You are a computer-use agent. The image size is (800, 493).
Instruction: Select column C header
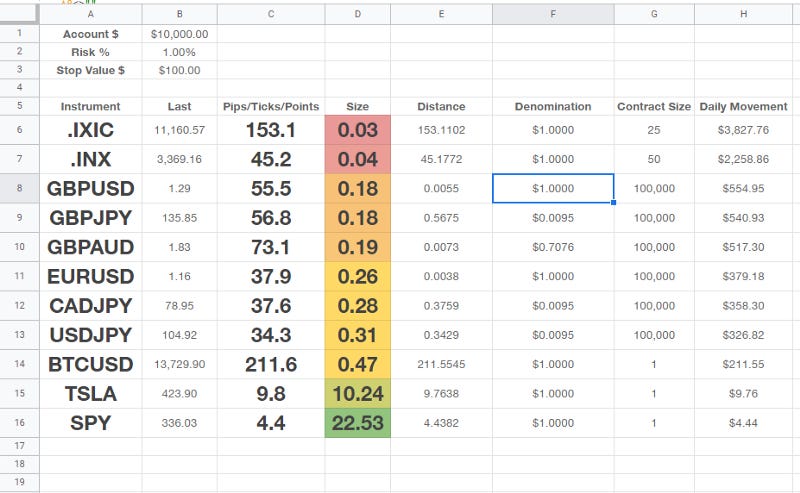coord(271,14)
